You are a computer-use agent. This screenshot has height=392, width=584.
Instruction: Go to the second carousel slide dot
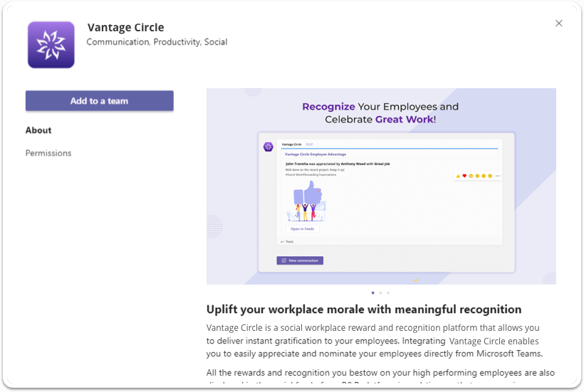380,292
